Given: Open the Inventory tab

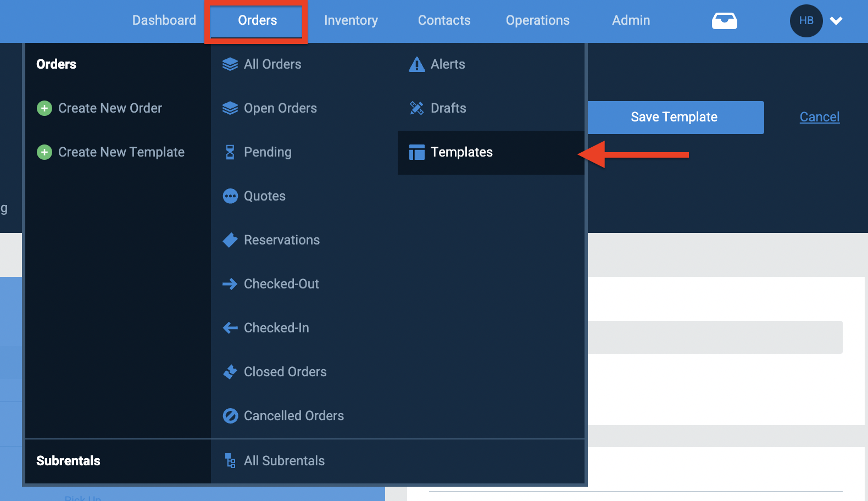Looking at the screenshot, I should tap(350, 20).
